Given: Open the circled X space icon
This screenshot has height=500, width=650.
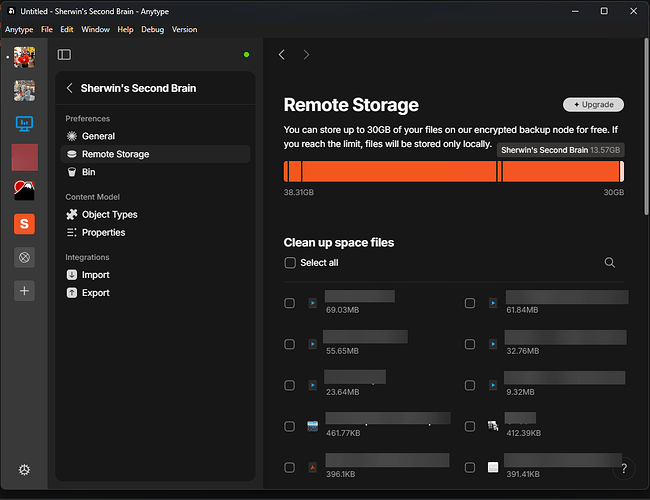Looking at the screenshot, I should click(x=24, y=257).
